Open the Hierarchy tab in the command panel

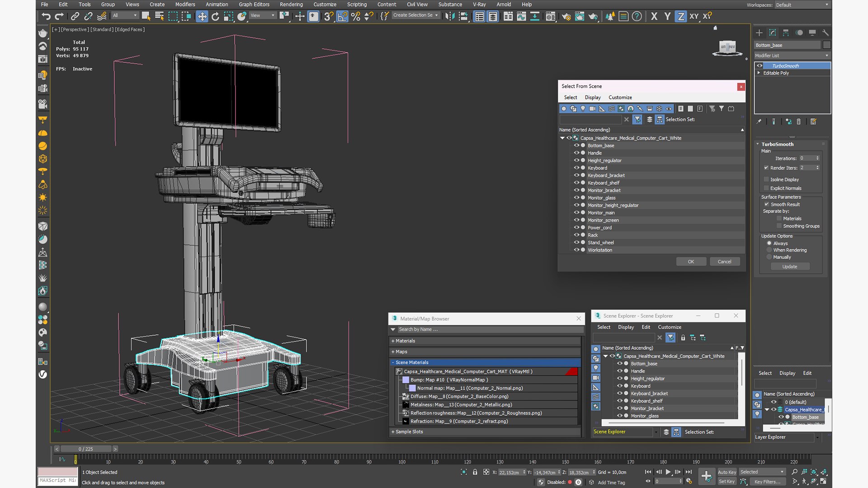point(786,33)
